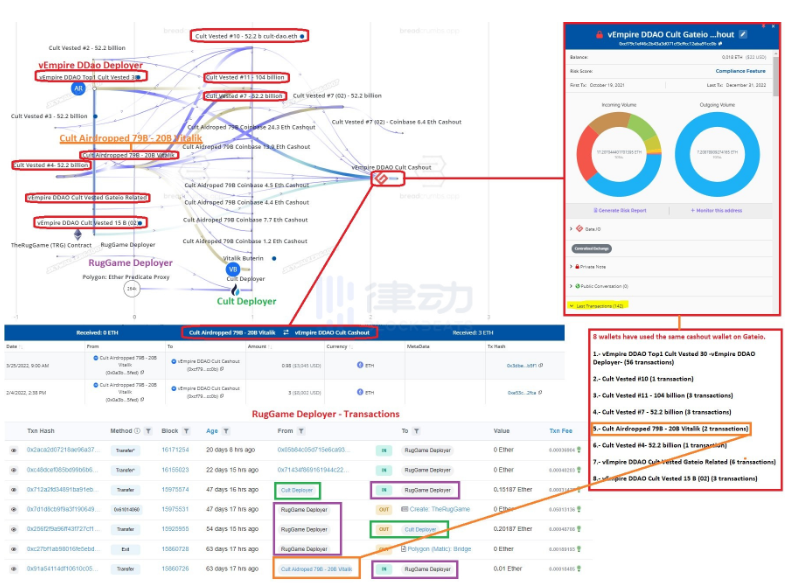803x585 pixels.
Task: Select the 'Cult Vested #11 - 104 billion' node label
Action: point(245,77)
